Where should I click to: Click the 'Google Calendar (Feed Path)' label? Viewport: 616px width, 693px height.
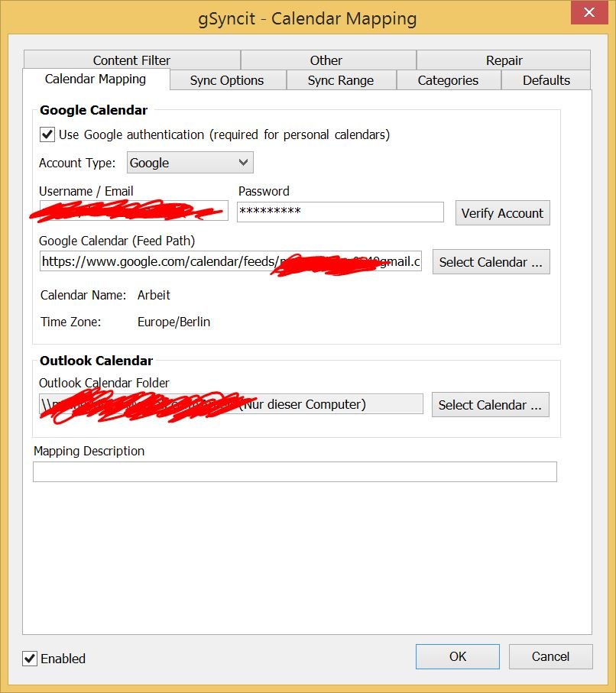pyautogui.click(x=117, y=241)
